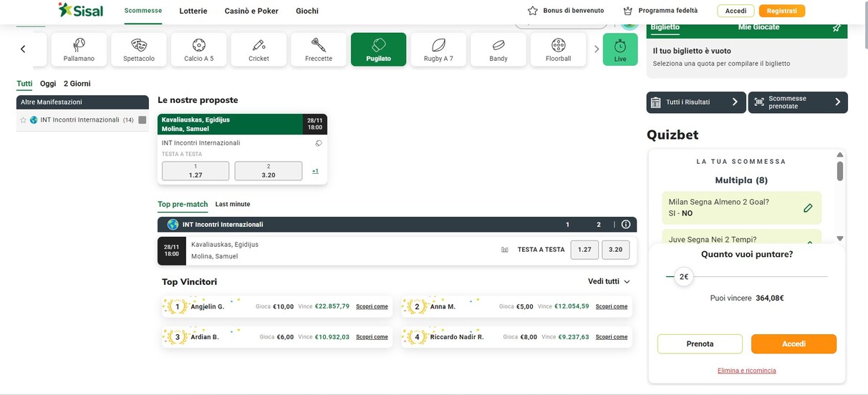The image size is (868, 395).
Task: Select odds 3.20 in the match row
Action: (616, 250)
